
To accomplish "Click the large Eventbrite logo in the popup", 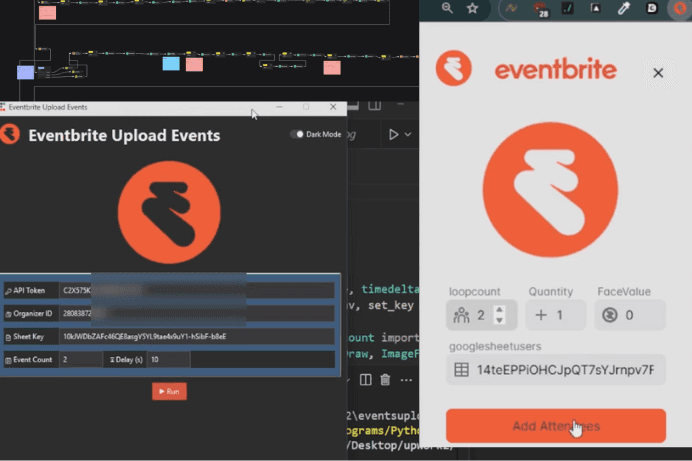I will point(550,190).
